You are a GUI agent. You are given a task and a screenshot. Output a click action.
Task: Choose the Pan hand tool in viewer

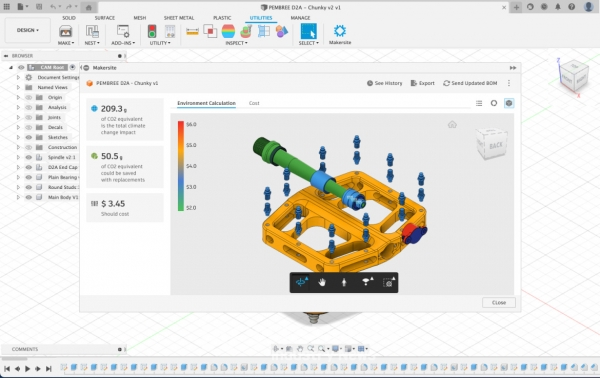322,283
